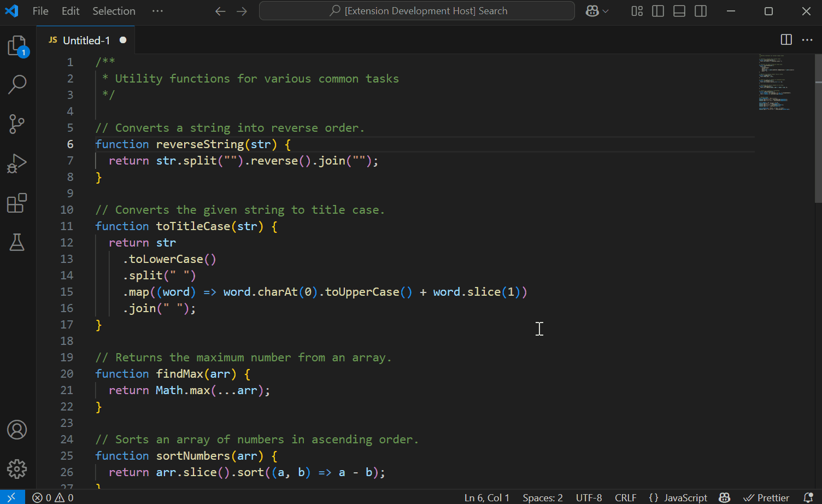The width and height of the screenshot is (822, 504).
Task: Click the minimap preview thumbnail
Action: (x=776, y=82)
